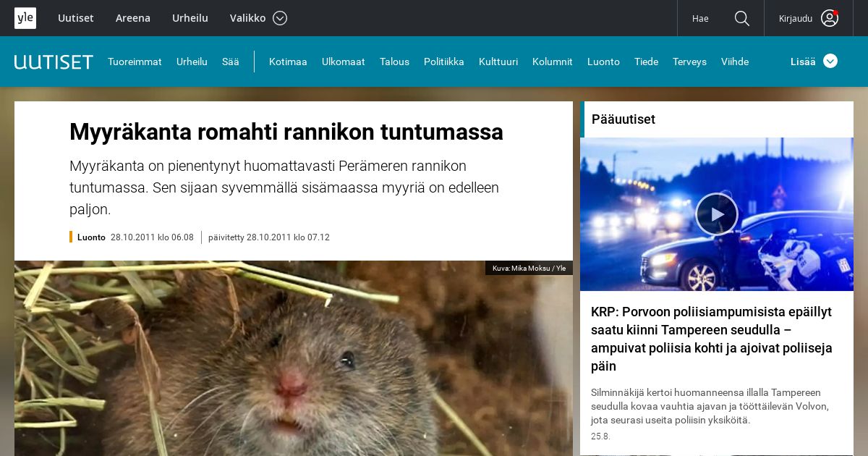Click the Silminnäkijä kertoi summary text

point(710,406)
